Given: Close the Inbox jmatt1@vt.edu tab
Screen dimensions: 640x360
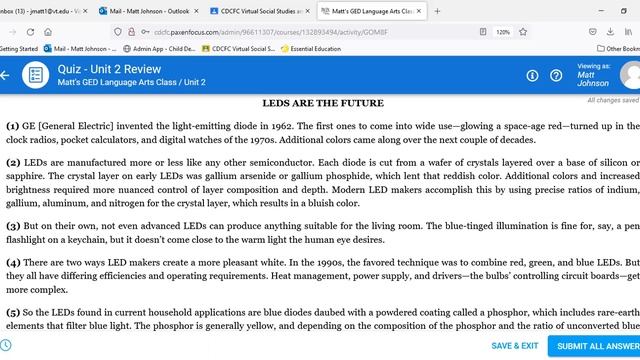Looking at the screenshot, I should 85,11.
